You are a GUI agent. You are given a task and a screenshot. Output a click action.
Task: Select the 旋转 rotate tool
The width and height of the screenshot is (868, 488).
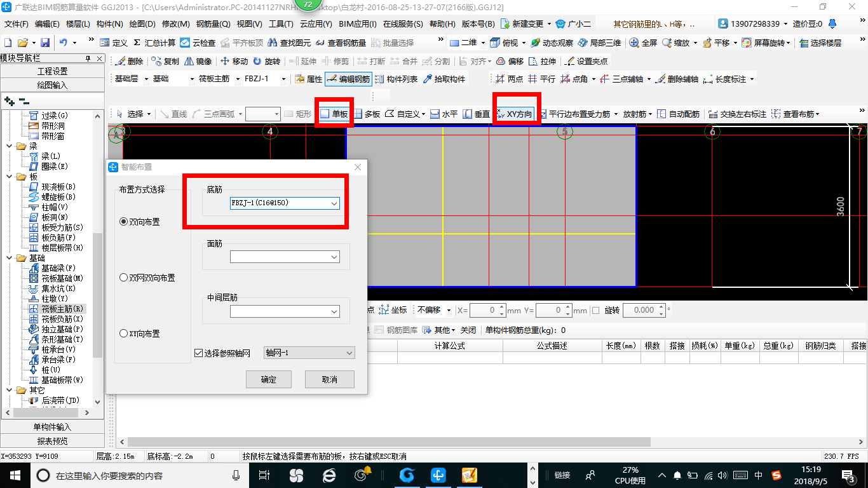(266, 62)
